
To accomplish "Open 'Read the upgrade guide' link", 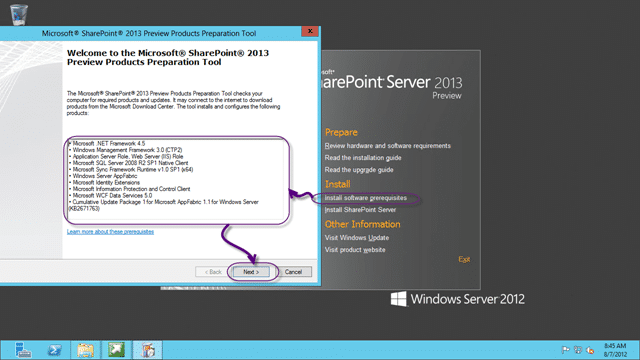I will [359, 169].
